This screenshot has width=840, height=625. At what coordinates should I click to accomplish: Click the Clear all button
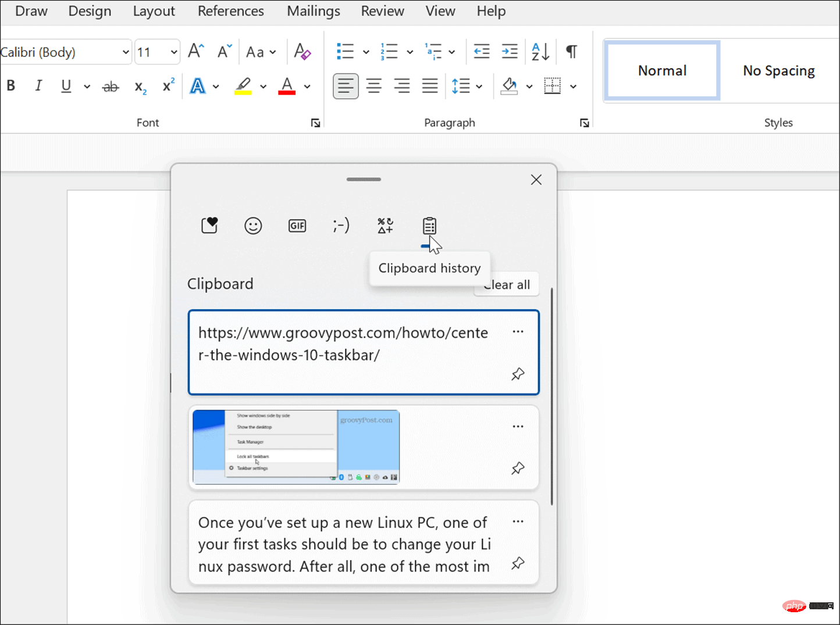coord(507,285)
